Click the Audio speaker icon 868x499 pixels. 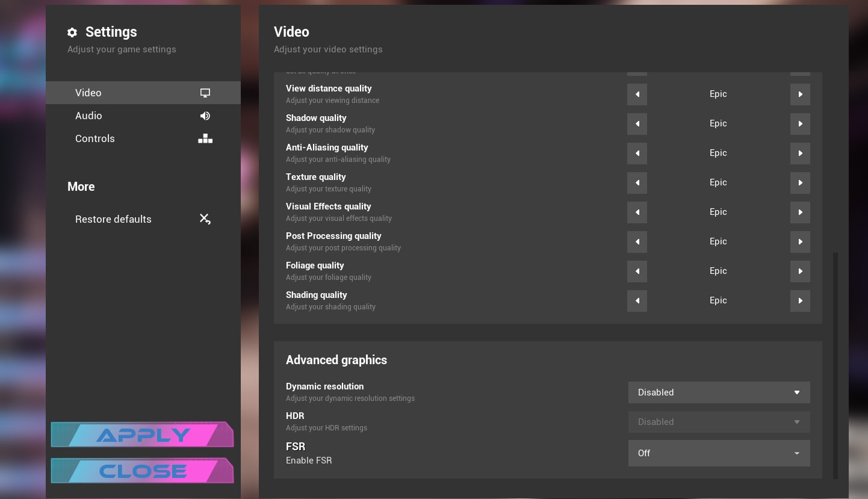(205, 116)
